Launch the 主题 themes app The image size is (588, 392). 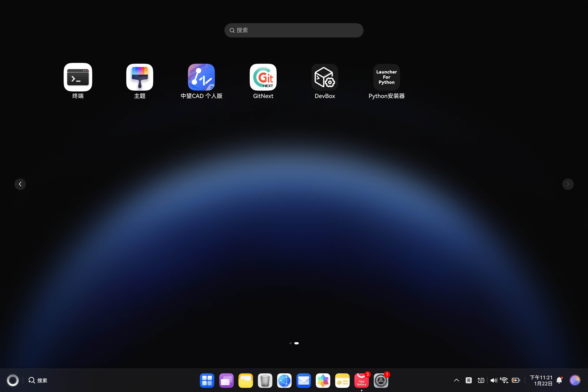coord(139,77)
